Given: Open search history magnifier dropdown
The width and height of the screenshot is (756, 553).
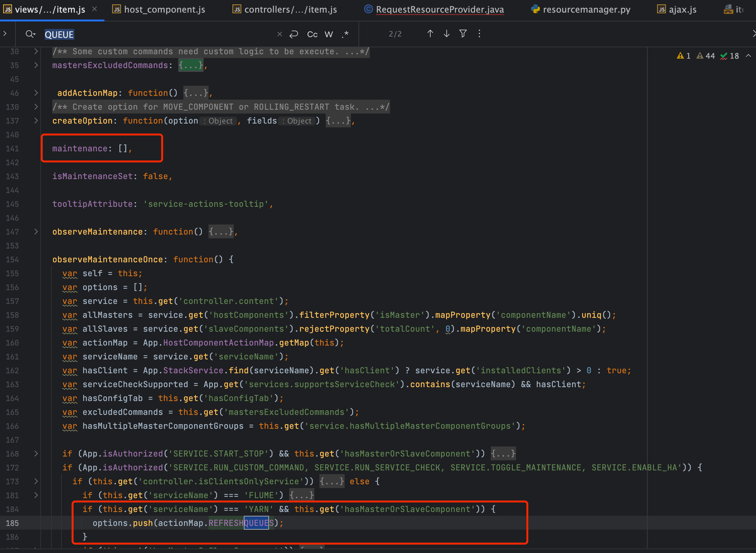Looking at the screenshot, I should (x=31, y=34).
